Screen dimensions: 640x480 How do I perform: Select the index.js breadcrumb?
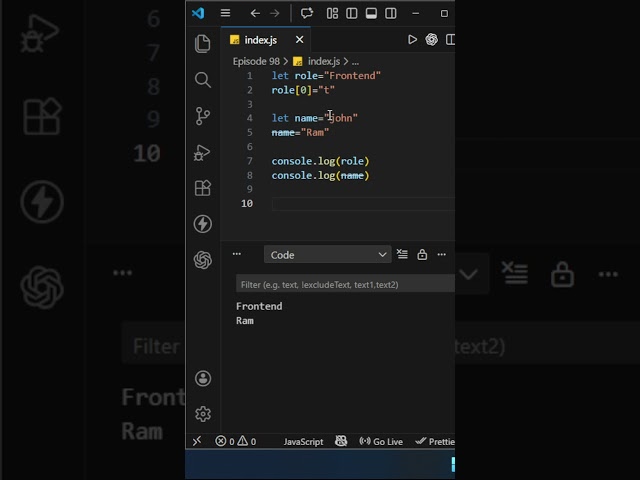pos(324,61)
